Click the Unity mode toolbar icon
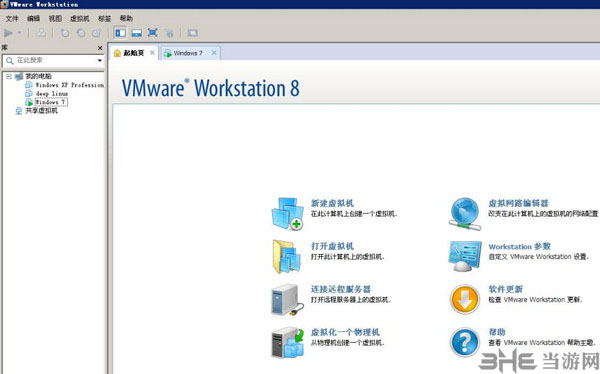 click(169, 33)
